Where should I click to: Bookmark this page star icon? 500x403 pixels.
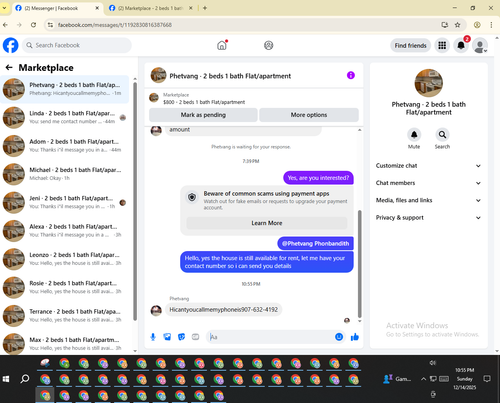[x=458, y=25]
